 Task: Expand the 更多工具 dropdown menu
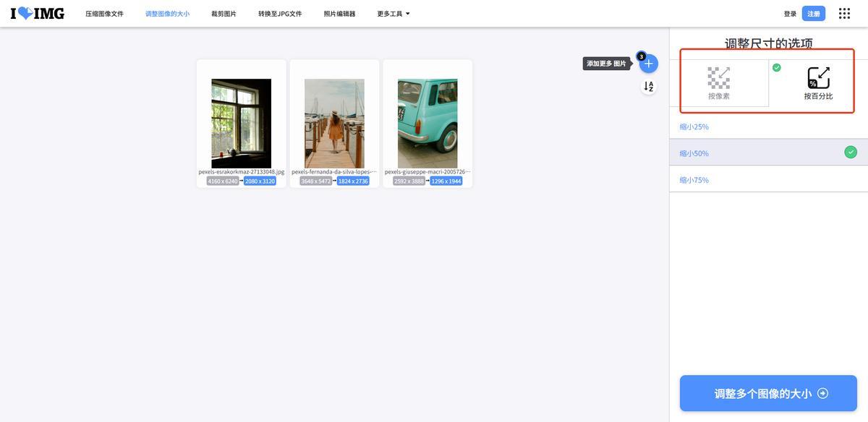tap(393, 14)
